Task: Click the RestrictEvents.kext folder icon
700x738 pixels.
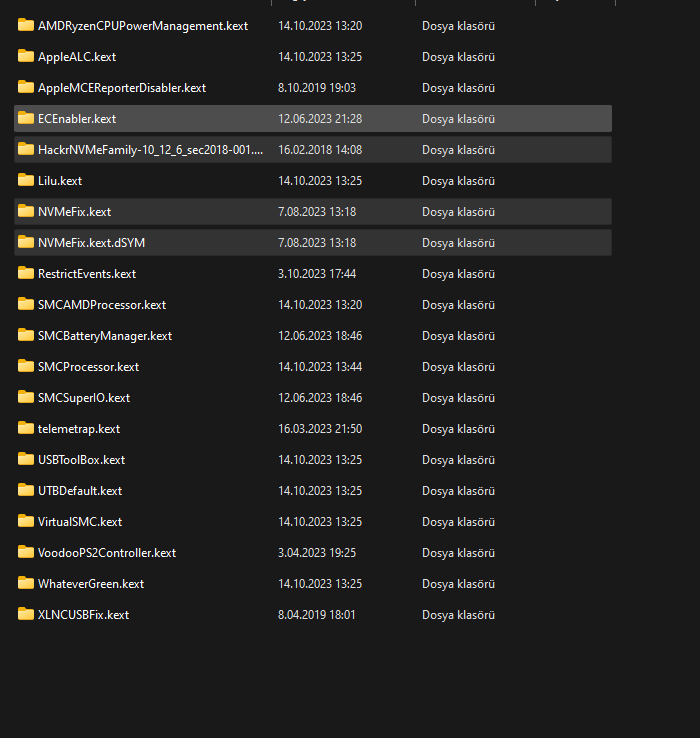Action: coord(26,273)
